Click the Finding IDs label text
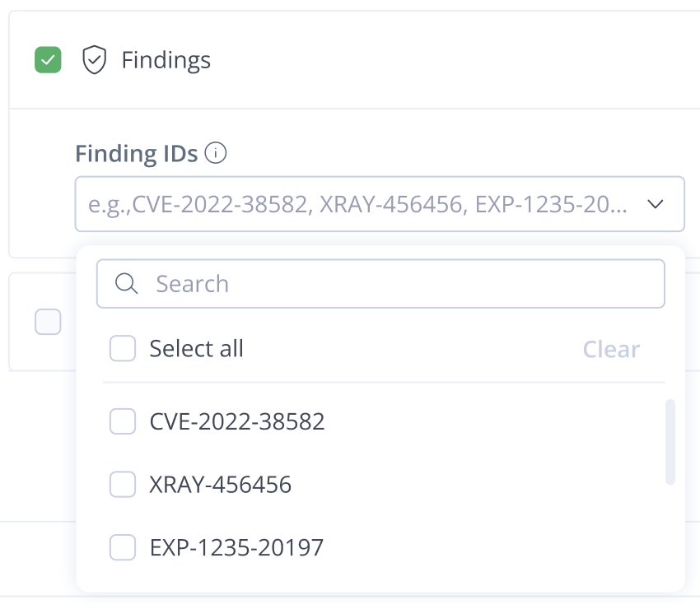 point(136,153)
